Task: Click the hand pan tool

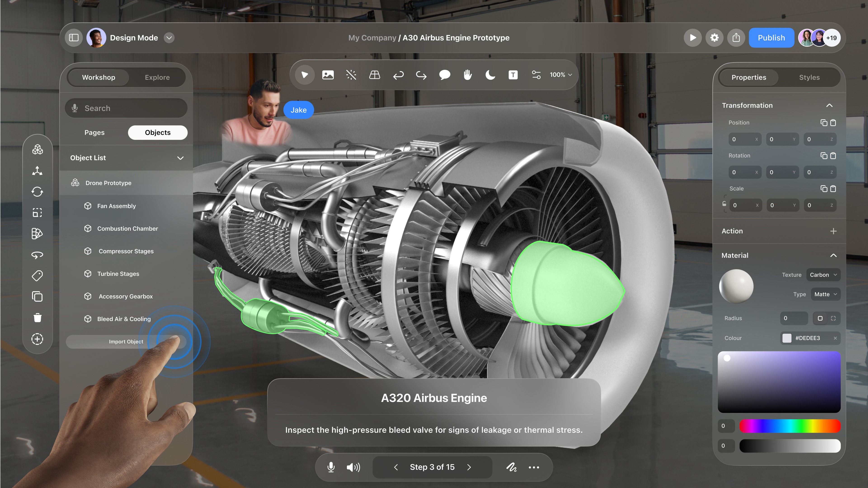Action: tap(467, 75)
